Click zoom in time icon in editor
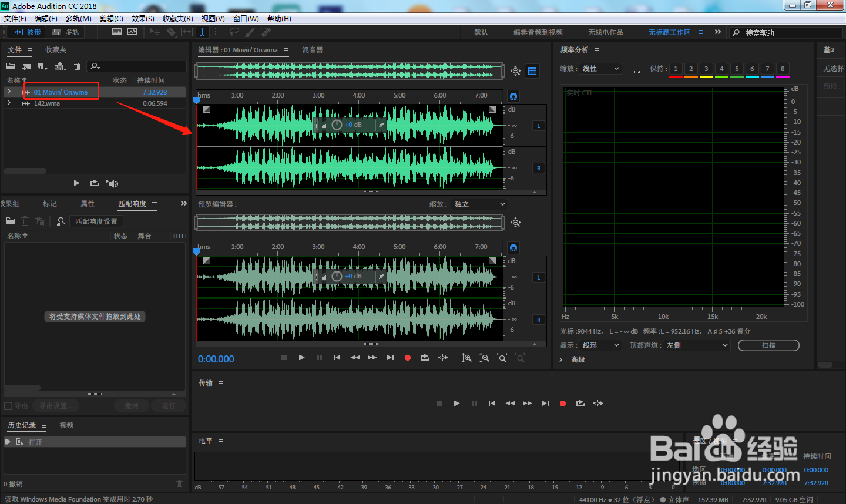846x504 pixels. click(x=502, y=358)
